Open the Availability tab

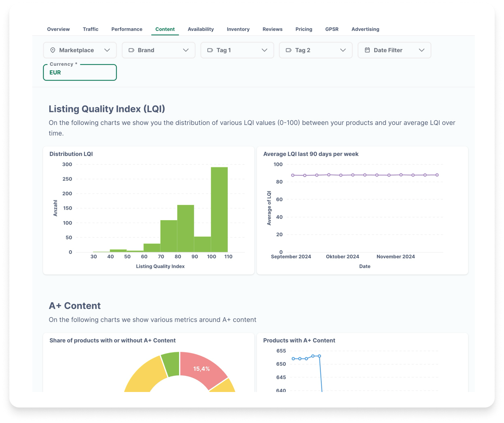(201, 29)
